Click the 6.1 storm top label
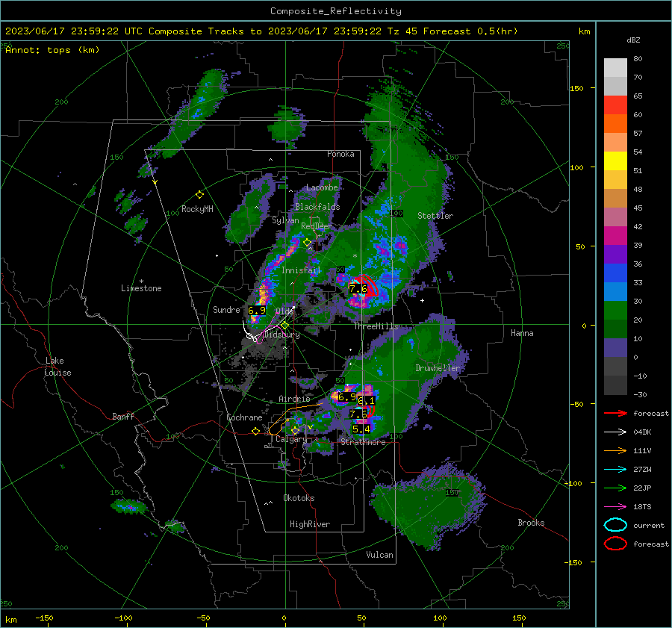672x628 pixels. click(367, 401)
